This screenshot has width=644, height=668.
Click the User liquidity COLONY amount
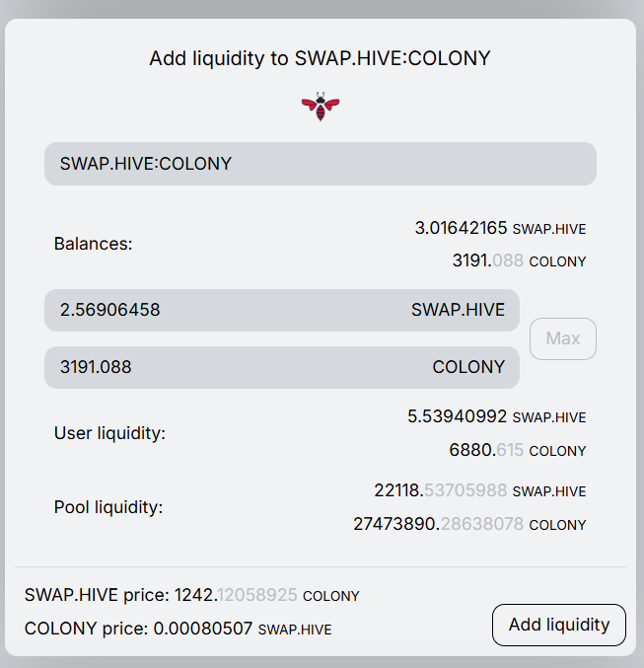pyautogui.click(x=486, y=450)
